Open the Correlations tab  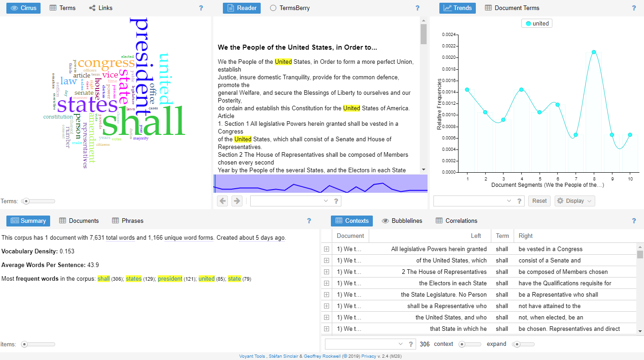[x=456, y=221]
